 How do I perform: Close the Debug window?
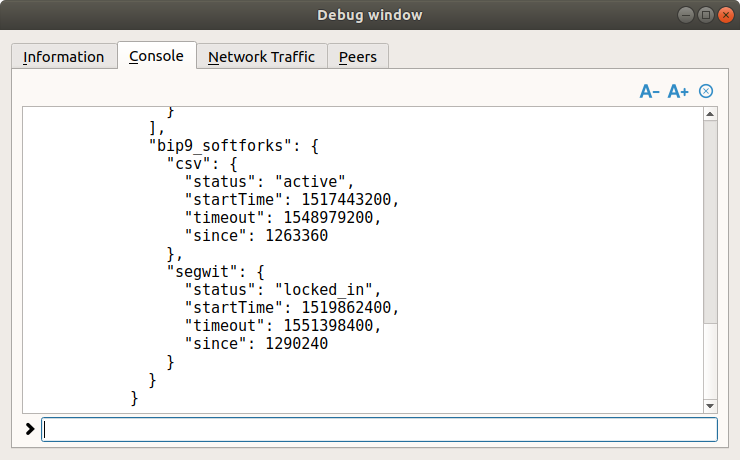click(726, 15)
